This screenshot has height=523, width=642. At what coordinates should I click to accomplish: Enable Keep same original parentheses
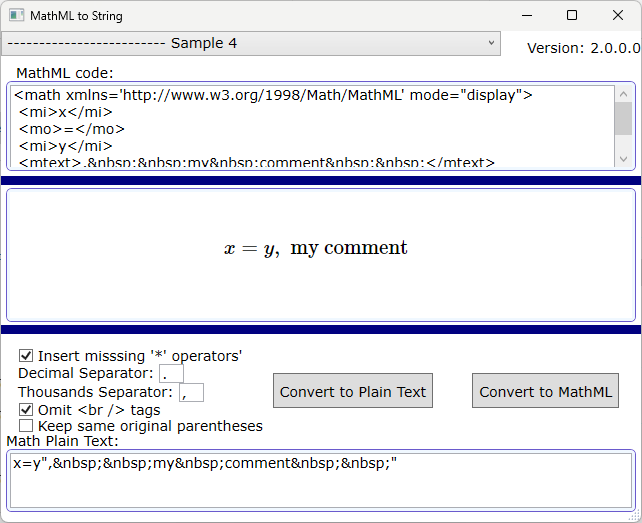(26, 426)
